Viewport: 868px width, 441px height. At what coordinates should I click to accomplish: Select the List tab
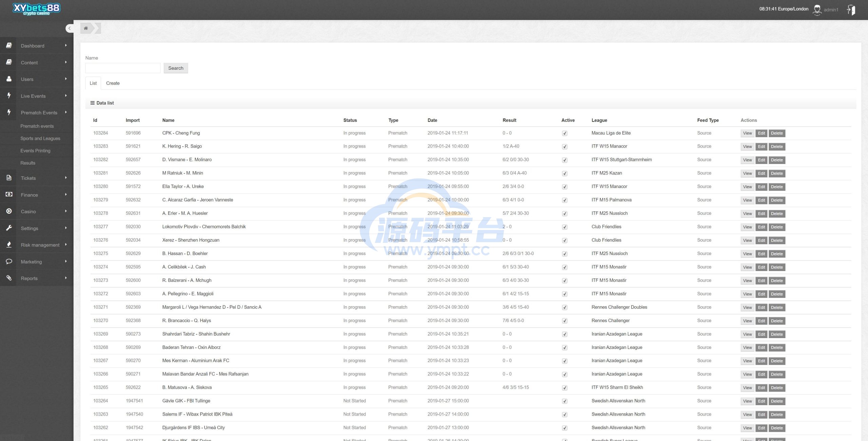pyautogui.click(x=93, y=83)
